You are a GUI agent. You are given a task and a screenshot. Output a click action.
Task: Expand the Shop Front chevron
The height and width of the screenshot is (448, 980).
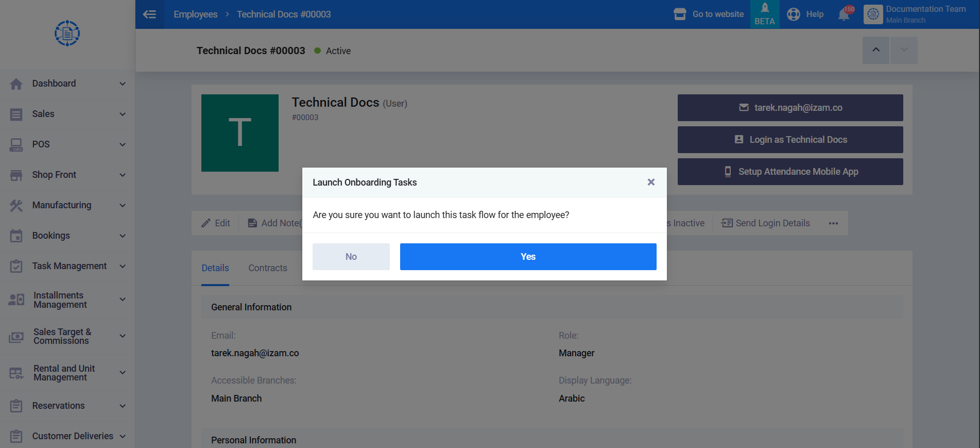123,175
